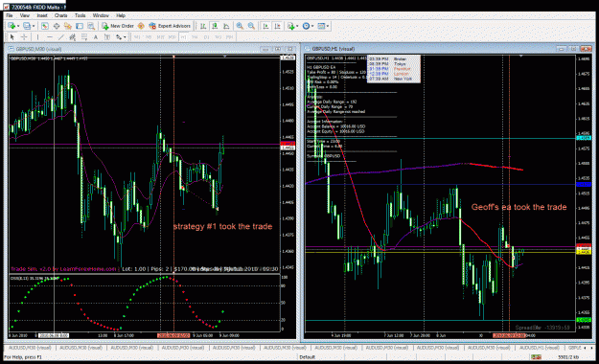Expand the Templates dropdown arrow

328,27
